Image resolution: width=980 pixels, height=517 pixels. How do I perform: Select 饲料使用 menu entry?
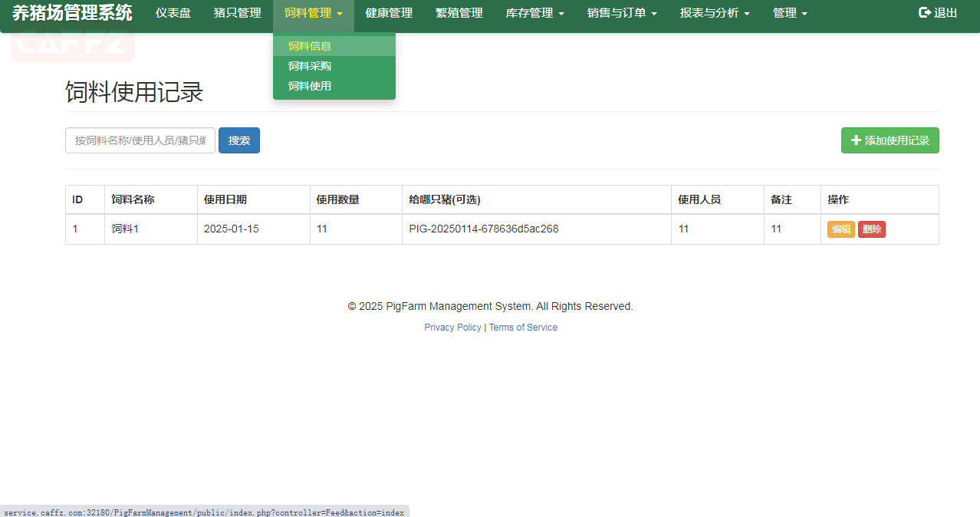pyautogui.click(x=310, y=86)
